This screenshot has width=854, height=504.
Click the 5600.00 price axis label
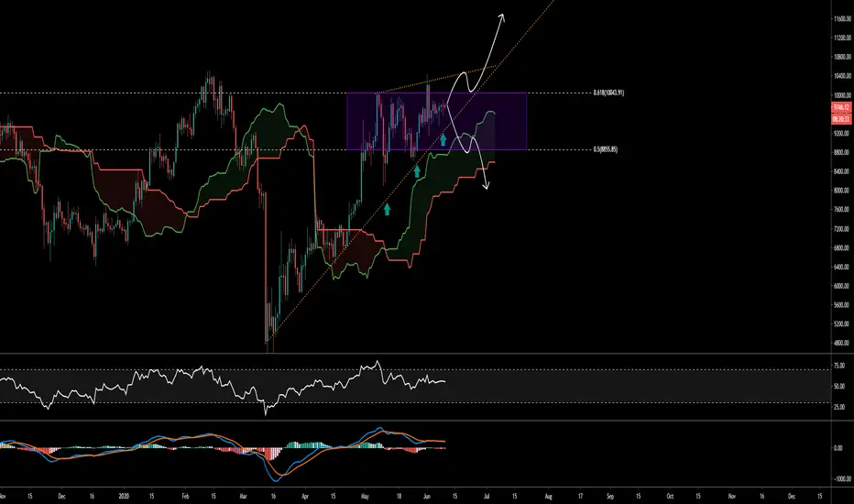[x=843, y=305]
